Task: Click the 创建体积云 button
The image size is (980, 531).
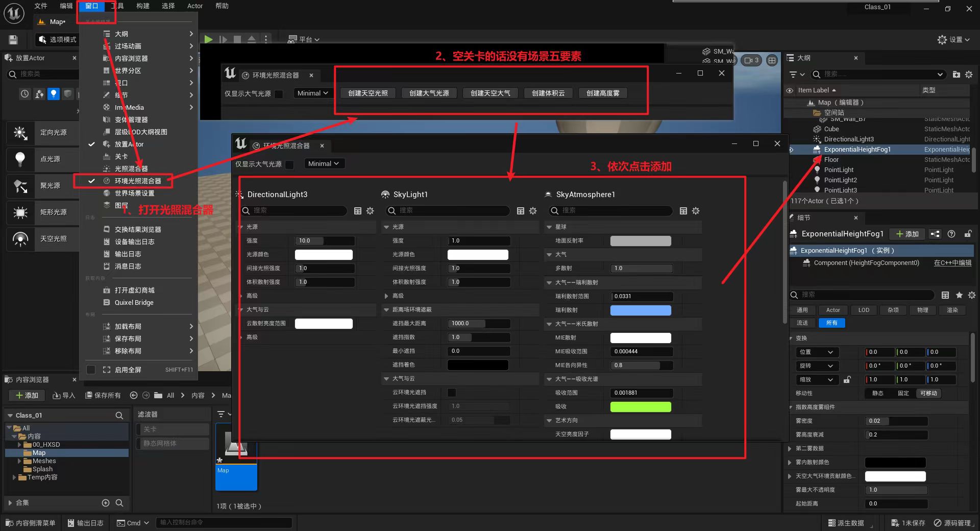Action: [x=548, y=93]
